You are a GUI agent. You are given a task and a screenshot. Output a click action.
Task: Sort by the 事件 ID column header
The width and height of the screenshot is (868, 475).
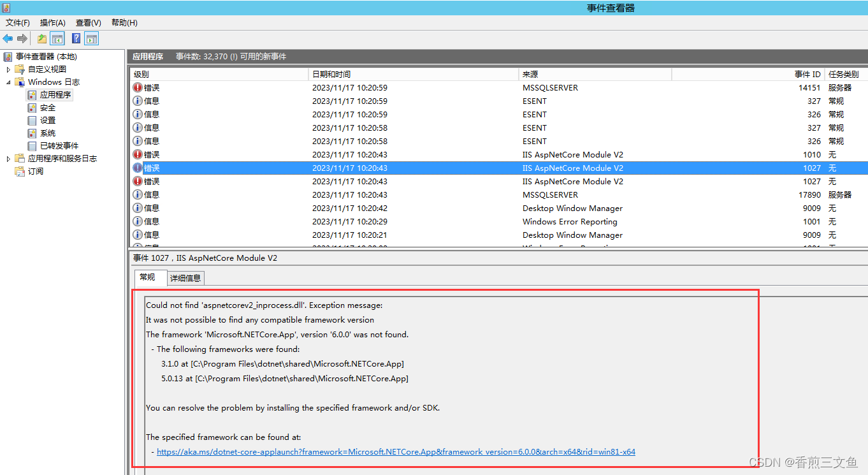point(748,75)
